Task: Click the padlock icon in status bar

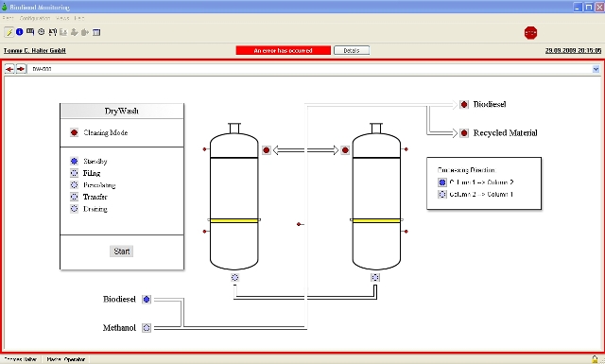Action: tap(595, 359)
